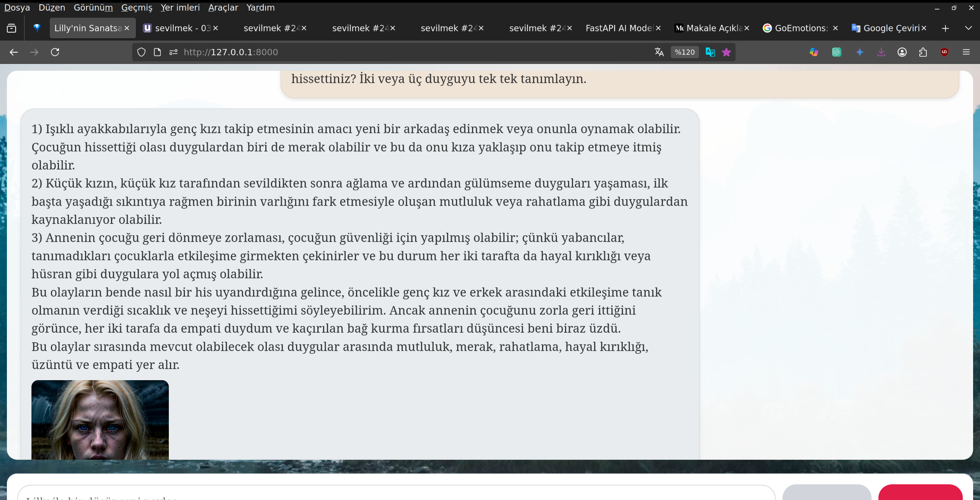Image resolution: width=980 pixels, height=500 pixels.
Task: Open a new tab with plus button
Action: pos(946,28)
